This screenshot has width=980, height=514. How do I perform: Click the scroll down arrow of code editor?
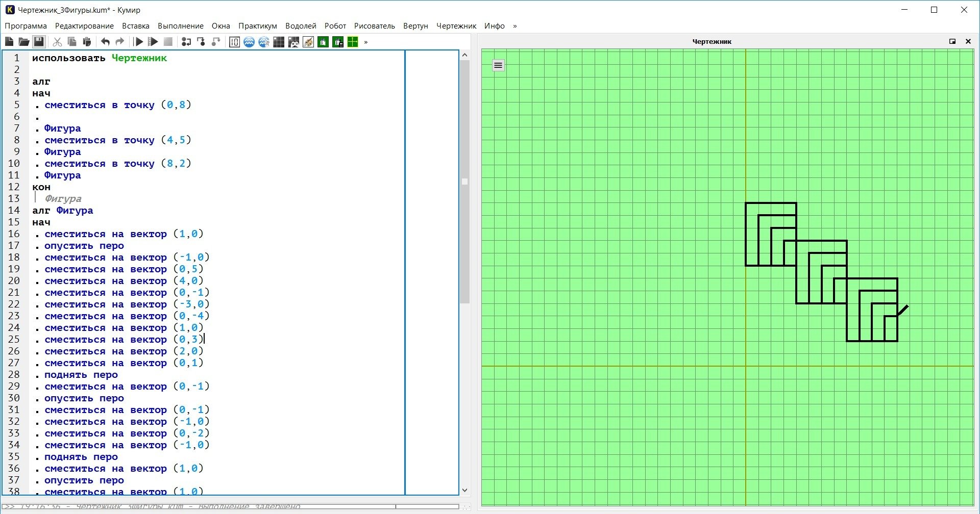pos(464,490)
